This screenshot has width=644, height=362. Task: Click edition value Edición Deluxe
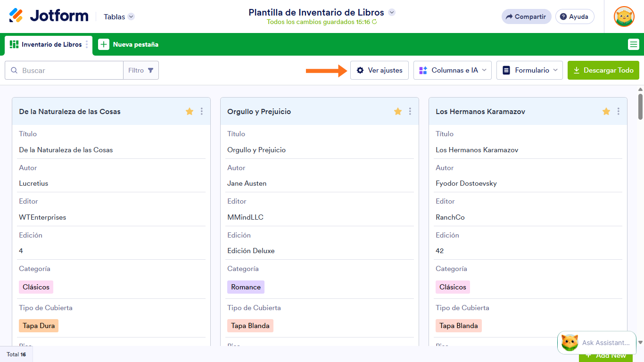click(x=251, y=251)
